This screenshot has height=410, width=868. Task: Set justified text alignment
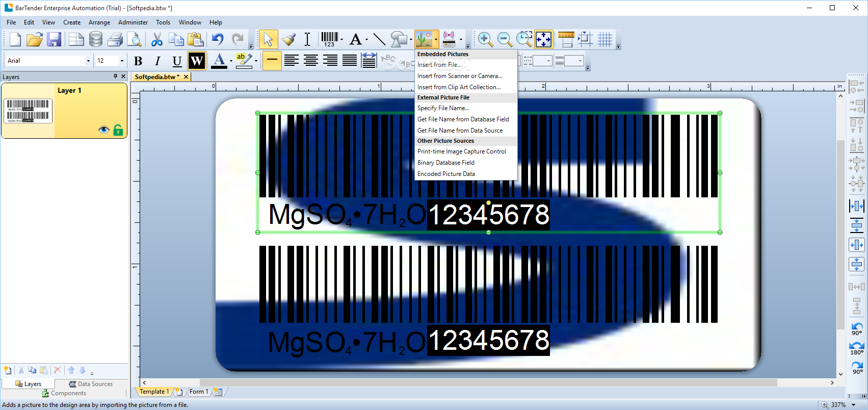click(350, 61)
